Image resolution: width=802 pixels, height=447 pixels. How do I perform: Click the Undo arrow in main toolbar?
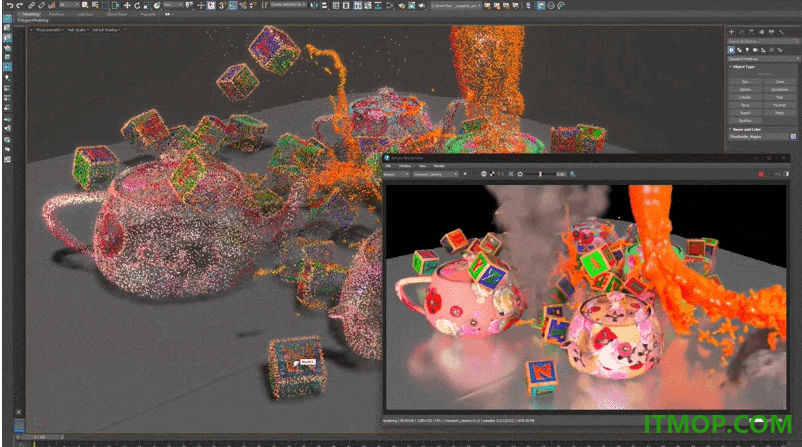tap(9, 5)
